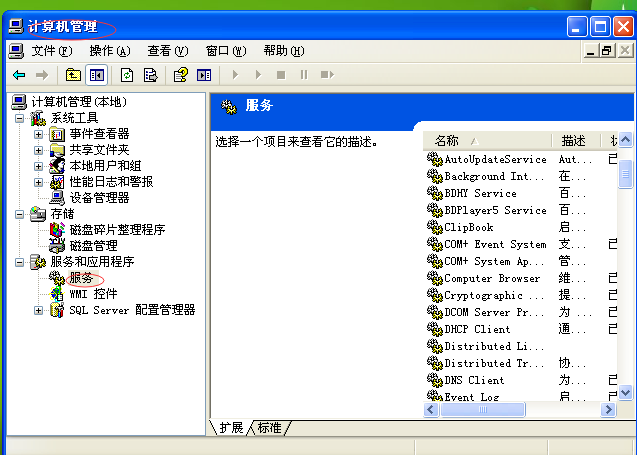Click the Start Service play button
The width and height of the screenshot is (637, 455).
235,75
